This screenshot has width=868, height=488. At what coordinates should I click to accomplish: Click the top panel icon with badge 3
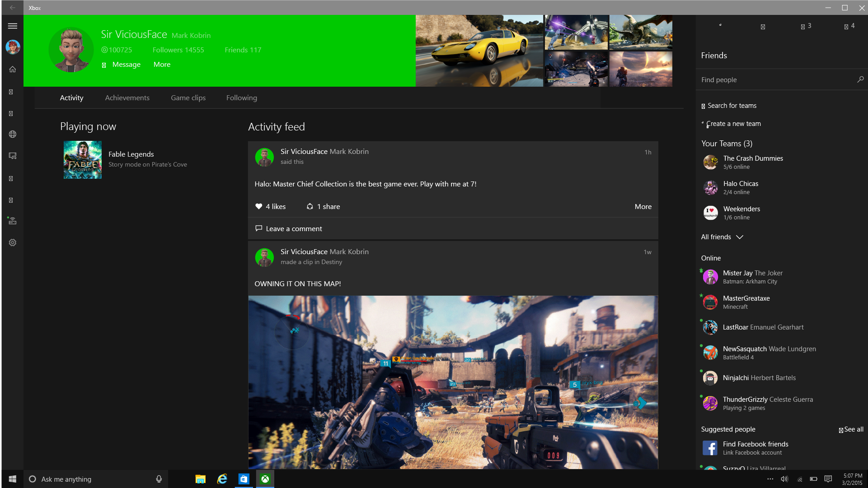tap(806, 26)
